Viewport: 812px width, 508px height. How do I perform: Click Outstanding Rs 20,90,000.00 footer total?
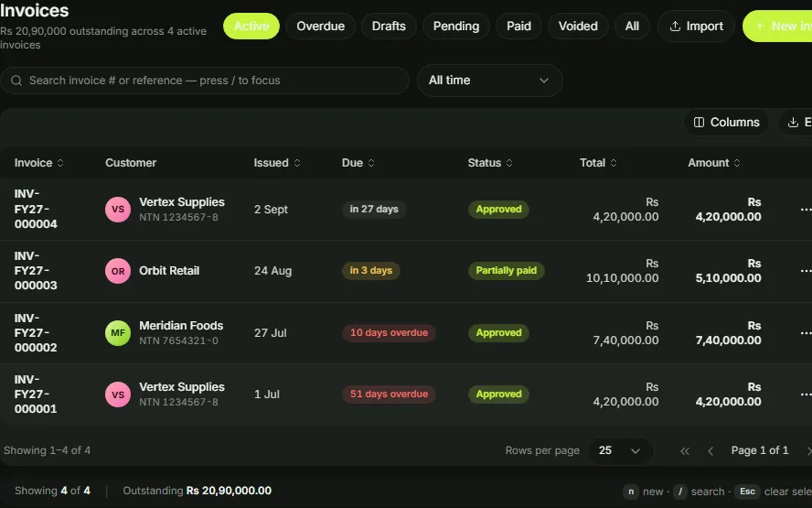(x=197, y=491)
